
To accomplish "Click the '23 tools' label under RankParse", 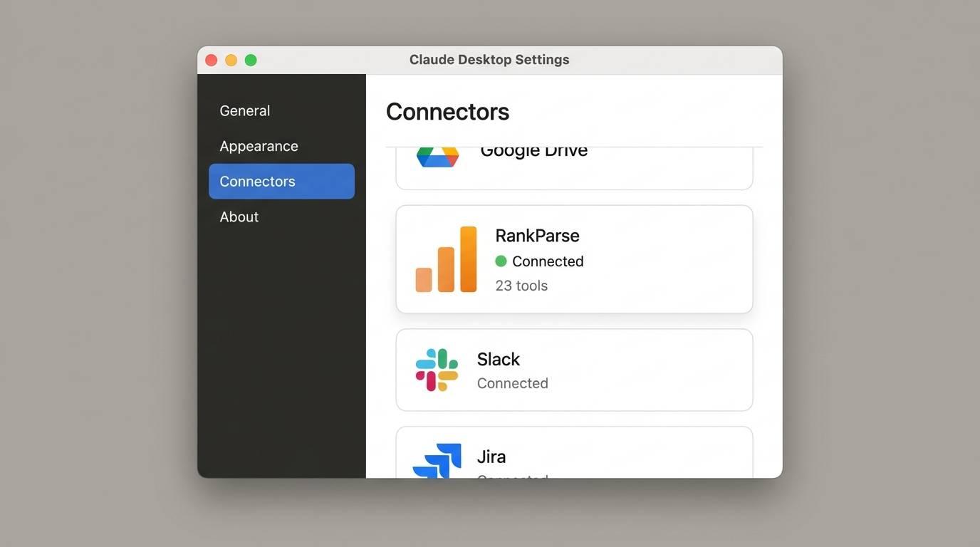I will click(x=521, y=286).
